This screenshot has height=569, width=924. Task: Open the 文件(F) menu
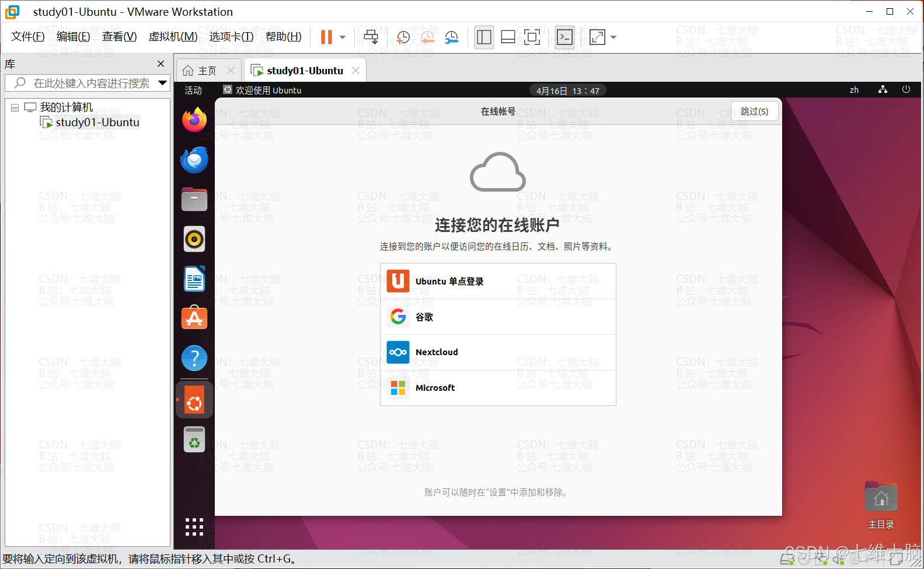coord(28,37)
